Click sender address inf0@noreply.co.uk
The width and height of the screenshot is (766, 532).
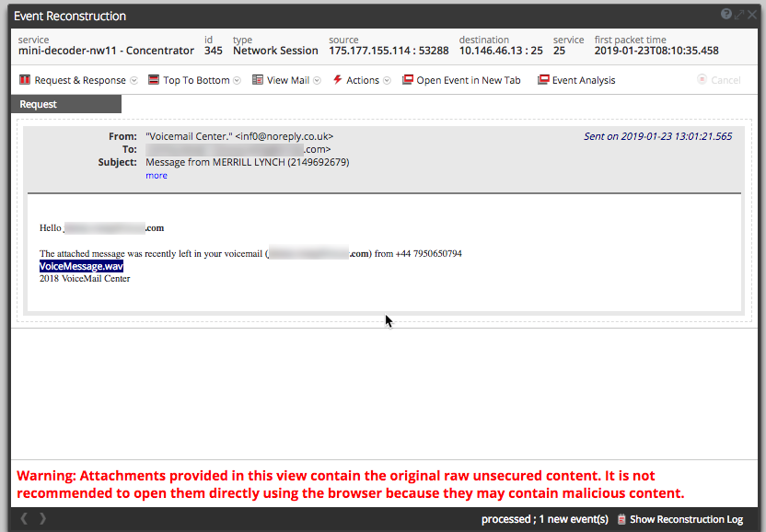tap(284, 136)
